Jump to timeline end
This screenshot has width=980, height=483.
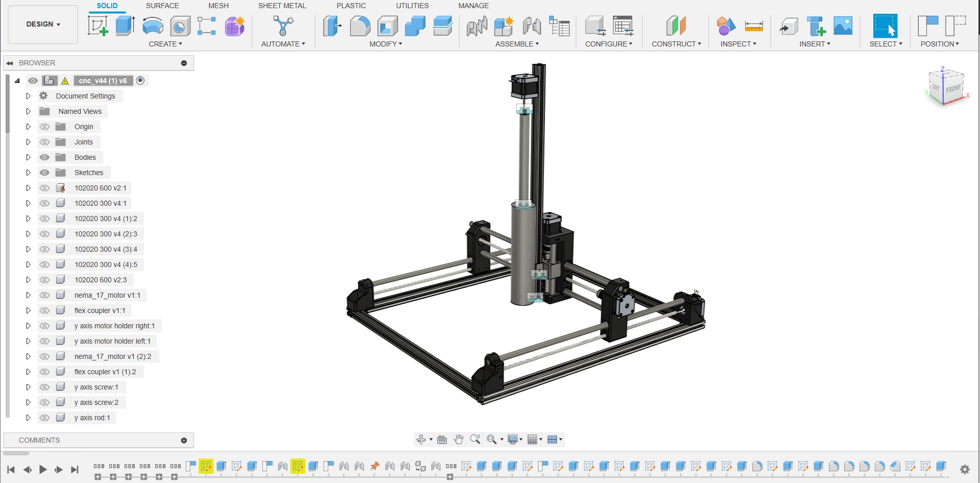pyautogui.click(x=75, y=469)
